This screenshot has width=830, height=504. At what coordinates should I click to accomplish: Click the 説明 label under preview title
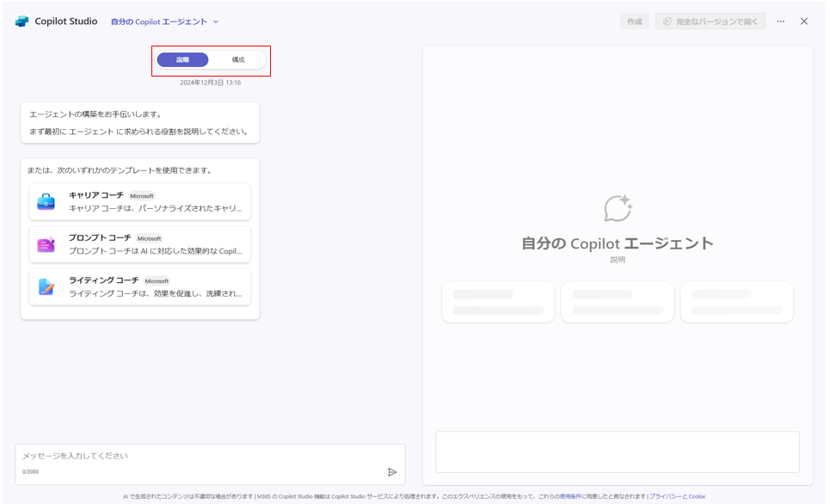point(618,260)
